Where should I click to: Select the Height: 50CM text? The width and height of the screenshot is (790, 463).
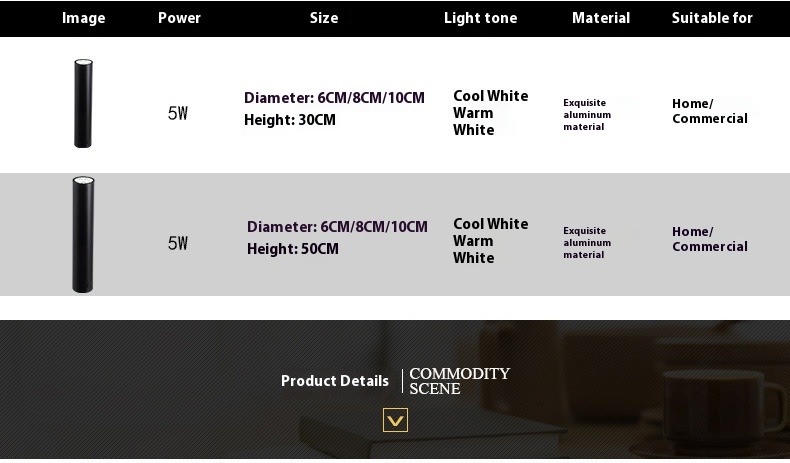(x=293, y=249)
